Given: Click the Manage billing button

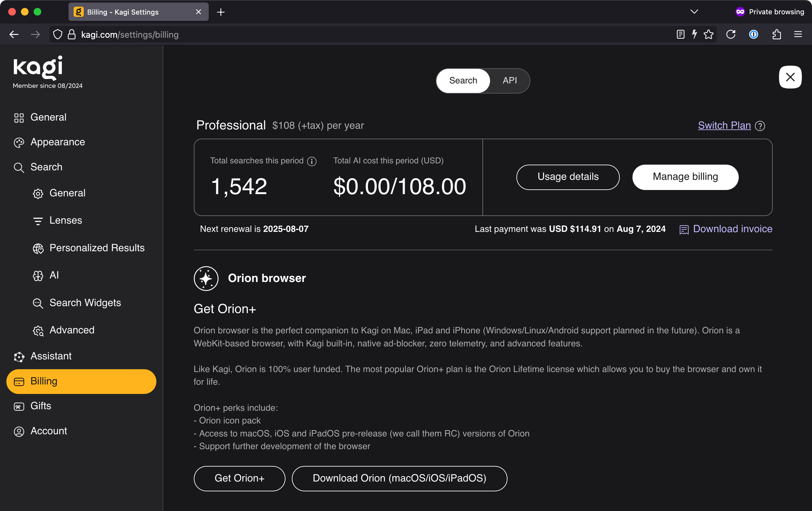Looking at the screenshot, I should (685, 177).
